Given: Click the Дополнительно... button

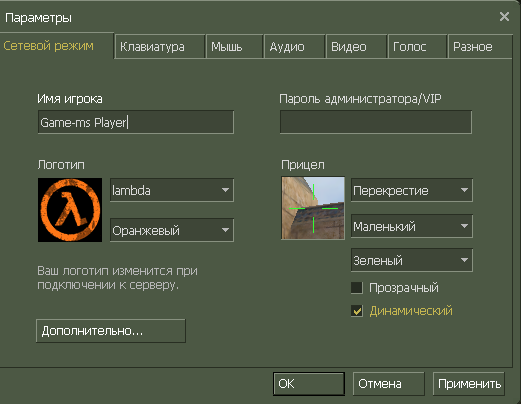Looking at the screenshot, I should pyautogui.click(x=111, y=331).
